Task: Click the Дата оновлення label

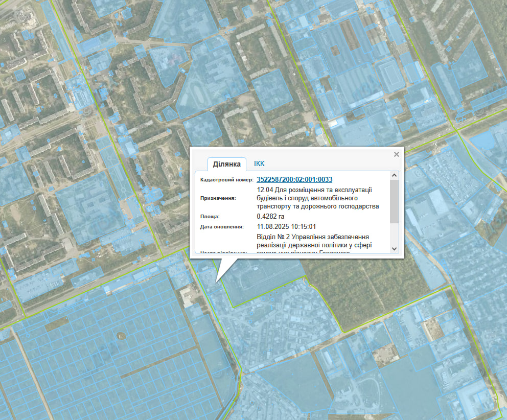Action: click(x=222, y=226)
